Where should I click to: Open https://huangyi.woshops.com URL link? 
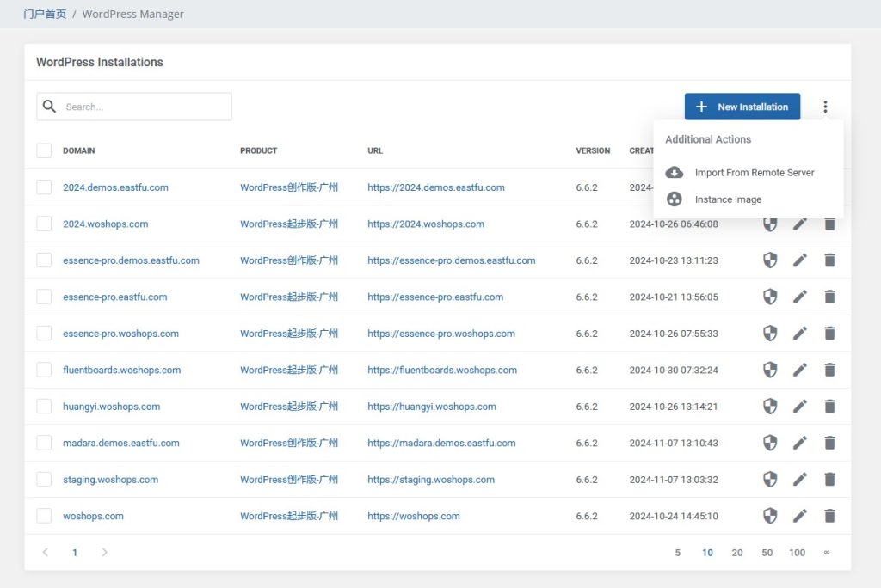(431, 407)
